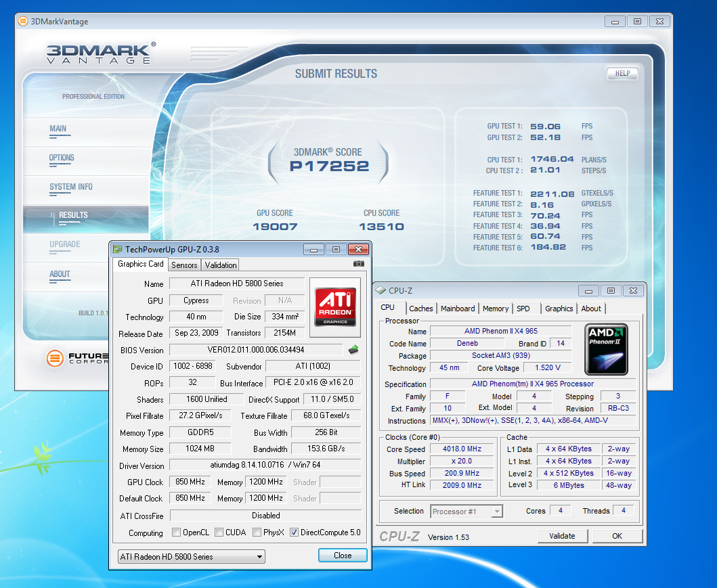Viewport: 717px width, 588px height.
Task: Click the CPU score 13510
Action: click(381, 227)
